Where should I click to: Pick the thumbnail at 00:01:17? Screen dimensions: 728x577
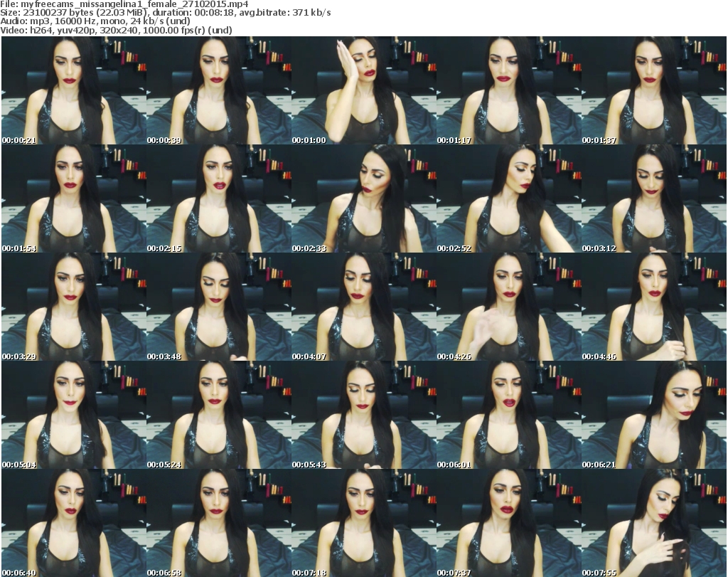pos(509,90)
